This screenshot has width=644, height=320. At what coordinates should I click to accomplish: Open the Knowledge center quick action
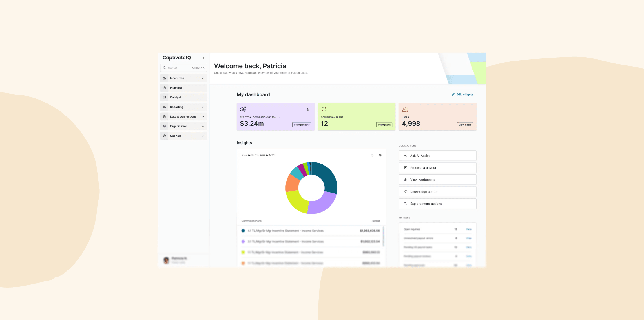pos(437,192)
